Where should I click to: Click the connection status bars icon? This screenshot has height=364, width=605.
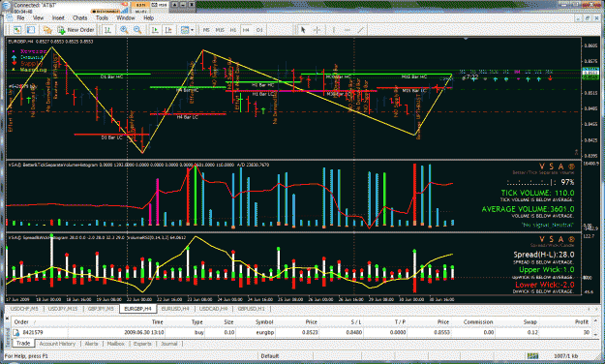coord(532,356)
